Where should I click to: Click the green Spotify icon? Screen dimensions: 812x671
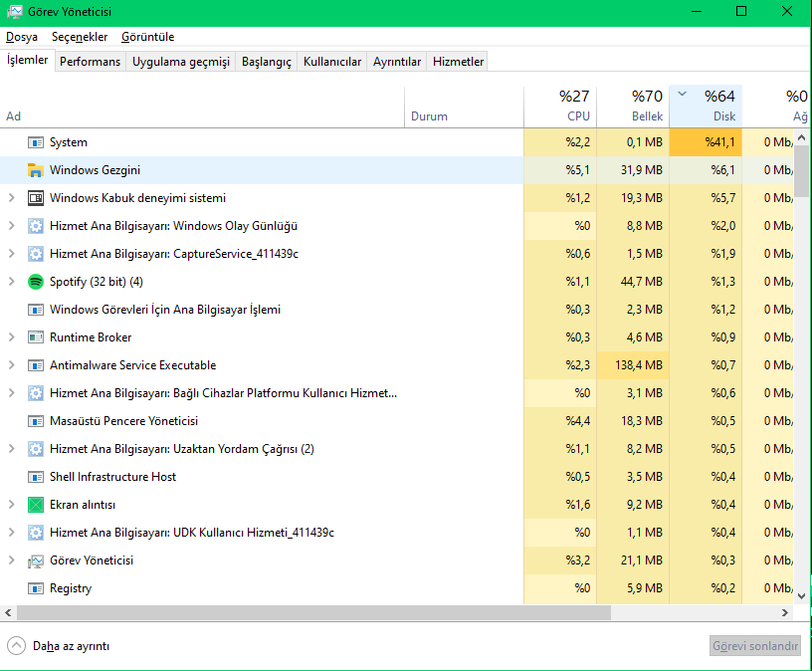pyautogui.click(x=35, y=282)
